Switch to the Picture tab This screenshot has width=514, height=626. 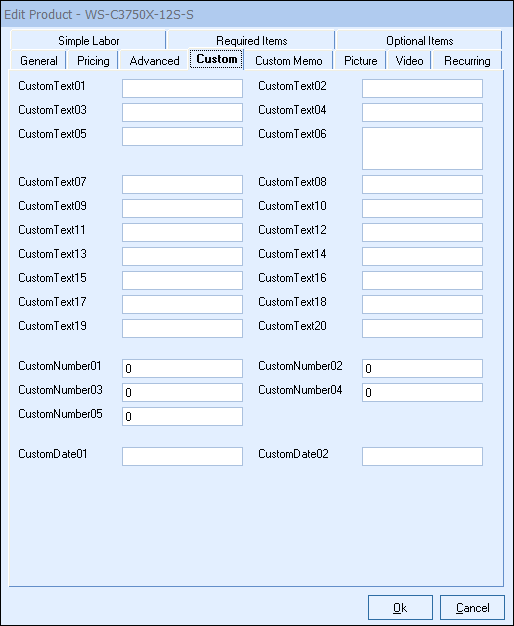(x=360, y=61)
